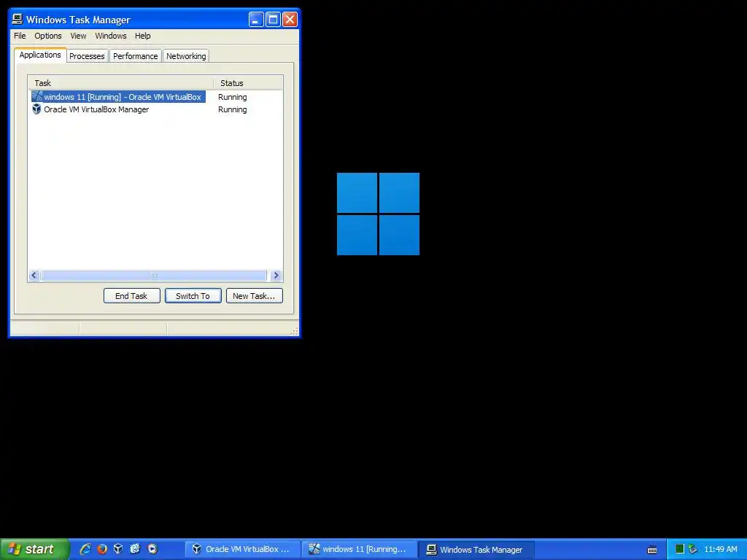Launch Internet Explorer from Quick Launch
The image size is (747, 560).
(85, 549)
